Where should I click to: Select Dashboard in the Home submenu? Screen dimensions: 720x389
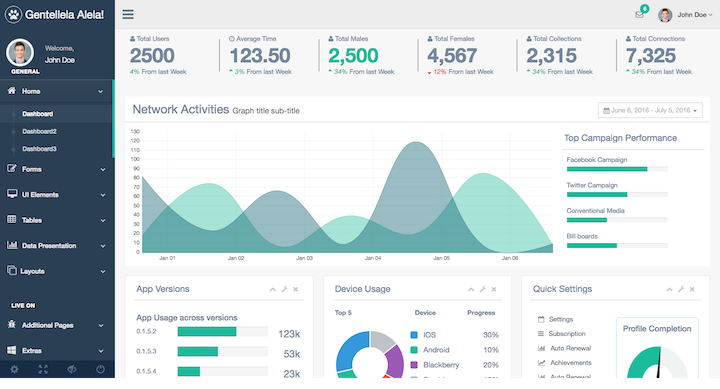click(38, 113)
